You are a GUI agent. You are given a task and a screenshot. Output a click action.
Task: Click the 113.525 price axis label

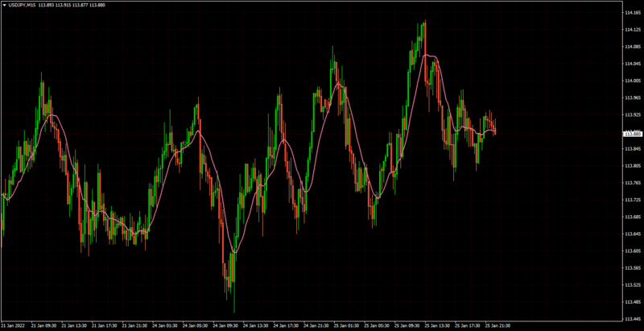click(632, 285)
